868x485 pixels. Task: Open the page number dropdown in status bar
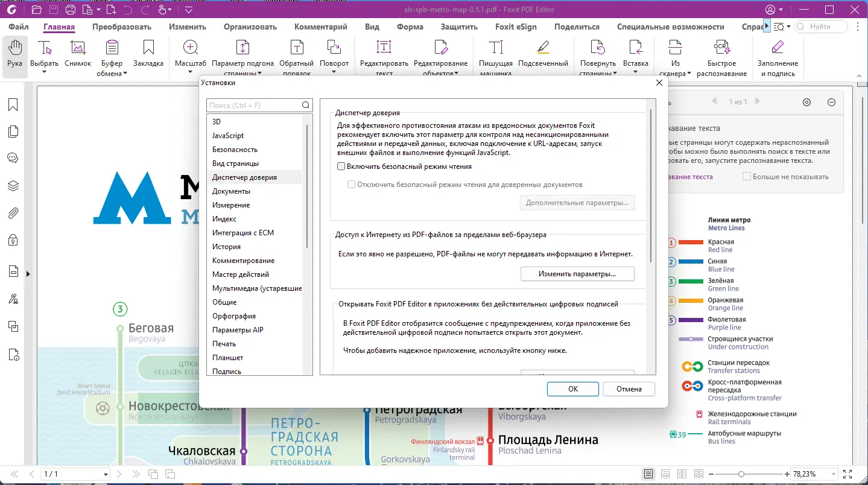click(106, 474)
